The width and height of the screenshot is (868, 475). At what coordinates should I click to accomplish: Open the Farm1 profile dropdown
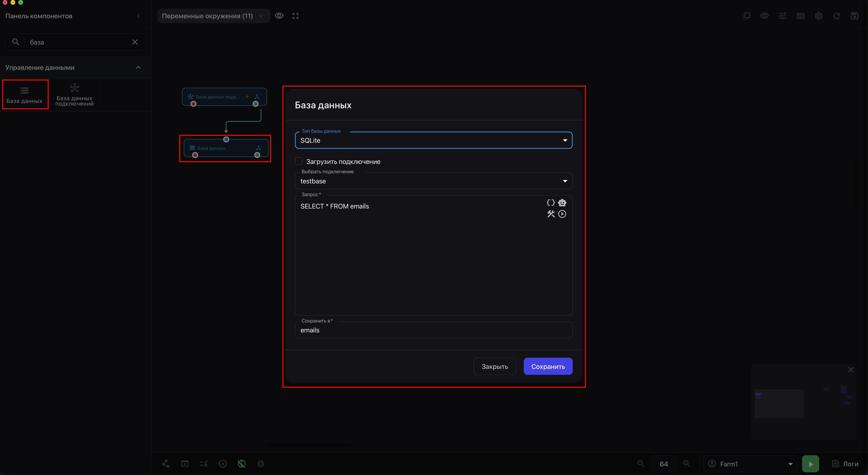(x=751, y=464)
